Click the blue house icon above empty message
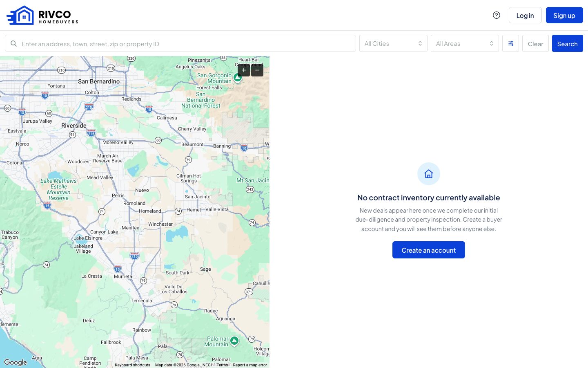Image resolution: width=588 pixels, height=368 pixels. [x=429, y=174]
